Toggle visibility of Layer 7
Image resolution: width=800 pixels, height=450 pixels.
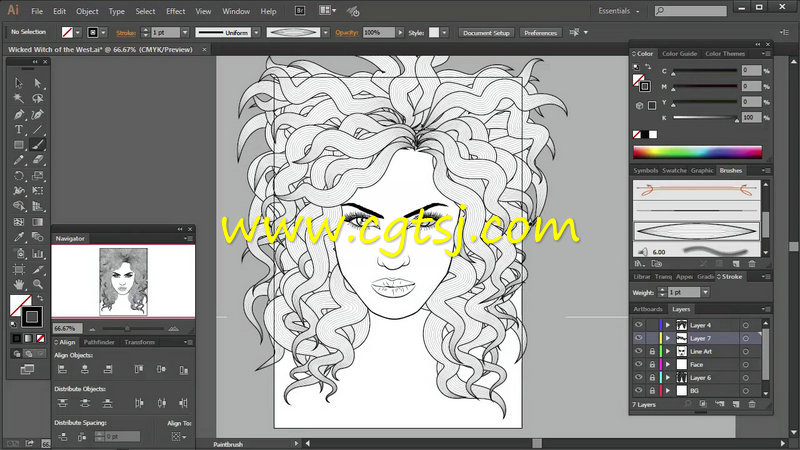[x=638, y=338]
